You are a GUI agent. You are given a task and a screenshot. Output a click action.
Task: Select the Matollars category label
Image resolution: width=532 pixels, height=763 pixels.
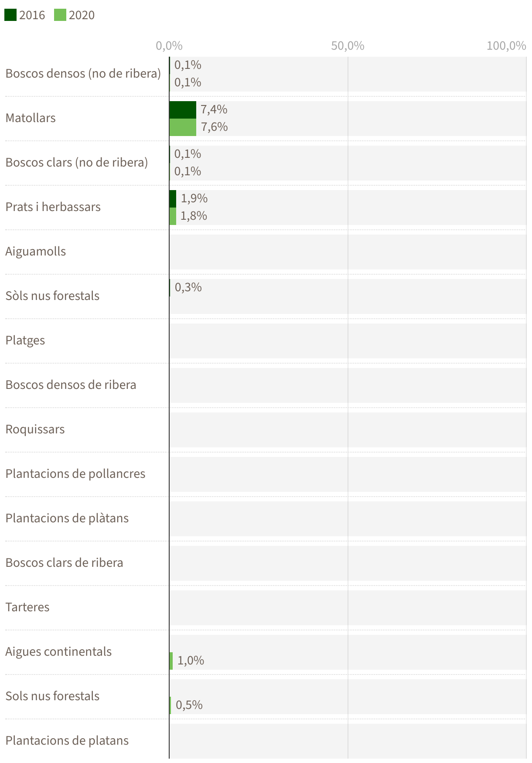[31, 118]
